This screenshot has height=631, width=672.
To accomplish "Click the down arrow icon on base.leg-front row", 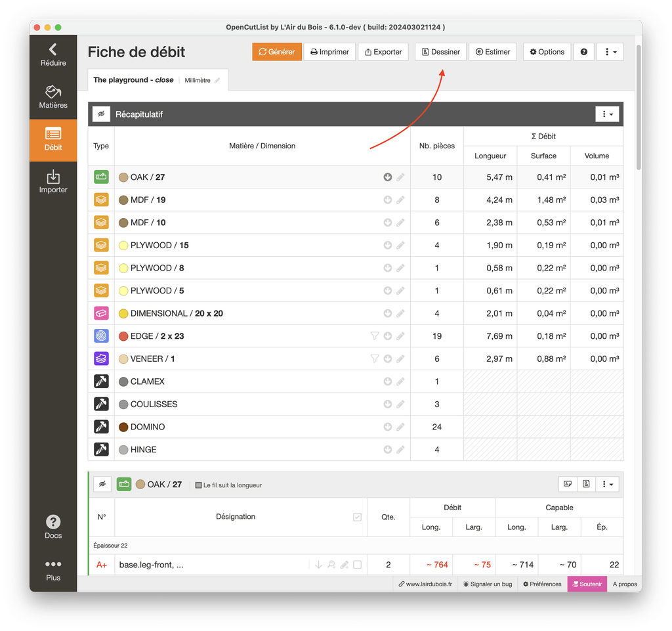I will pos(318,565).
